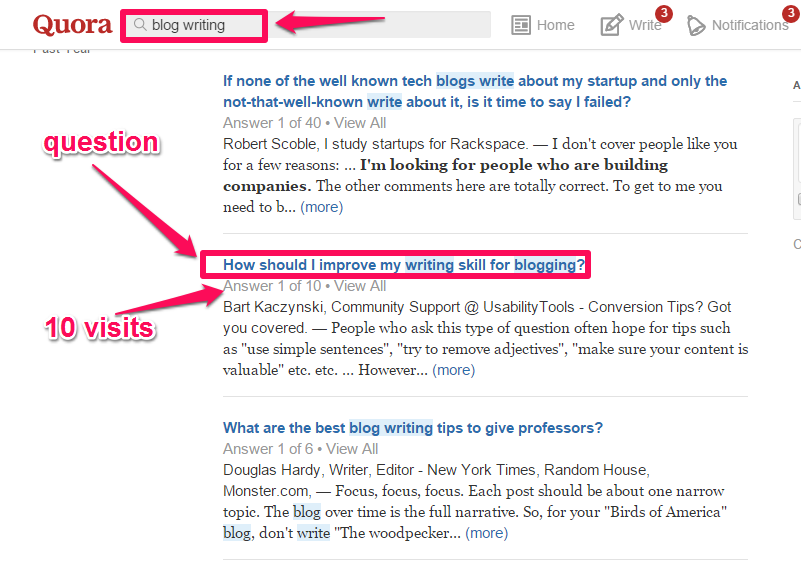Open the Write badge showing 3
Viewport: 801px width, 570px height.
point(664,13)
